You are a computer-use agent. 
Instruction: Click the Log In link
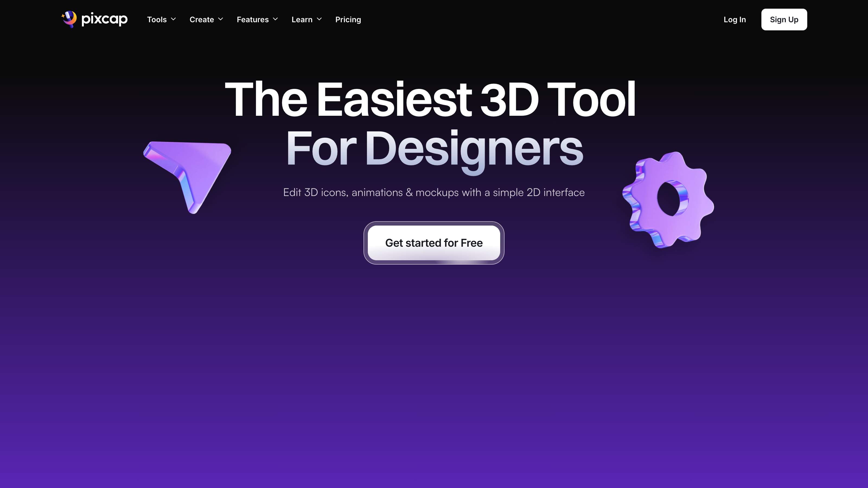coord(735,19)
